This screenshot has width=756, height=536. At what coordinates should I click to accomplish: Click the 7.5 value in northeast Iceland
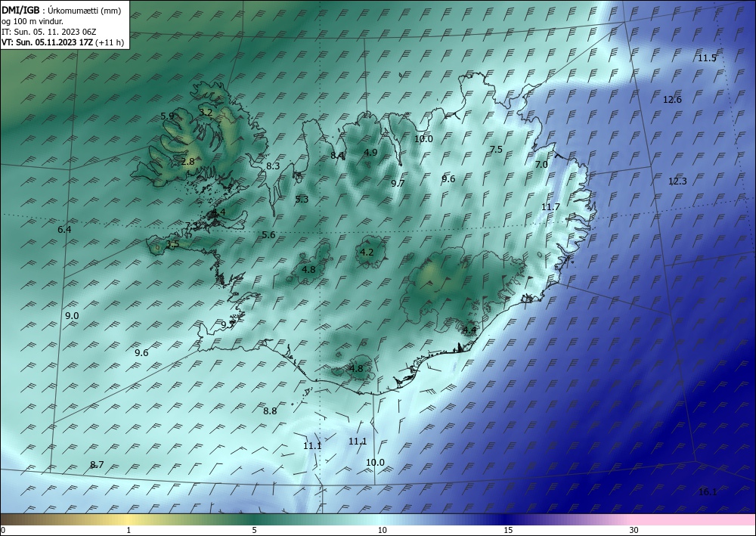tap(496, 150)
